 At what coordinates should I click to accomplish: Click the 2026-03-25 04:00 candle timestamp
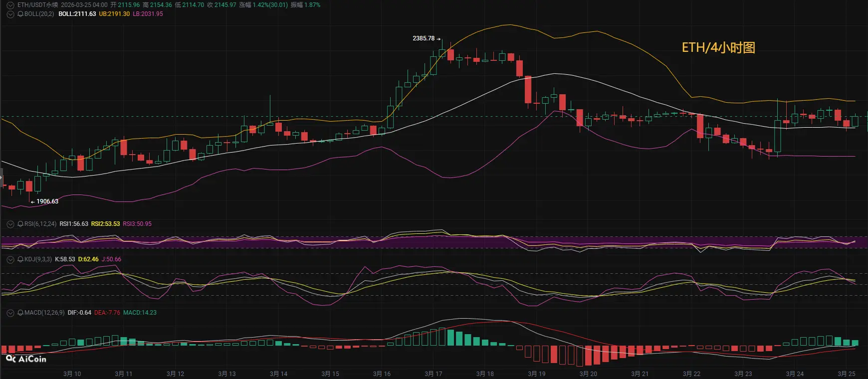pos(84,5)
